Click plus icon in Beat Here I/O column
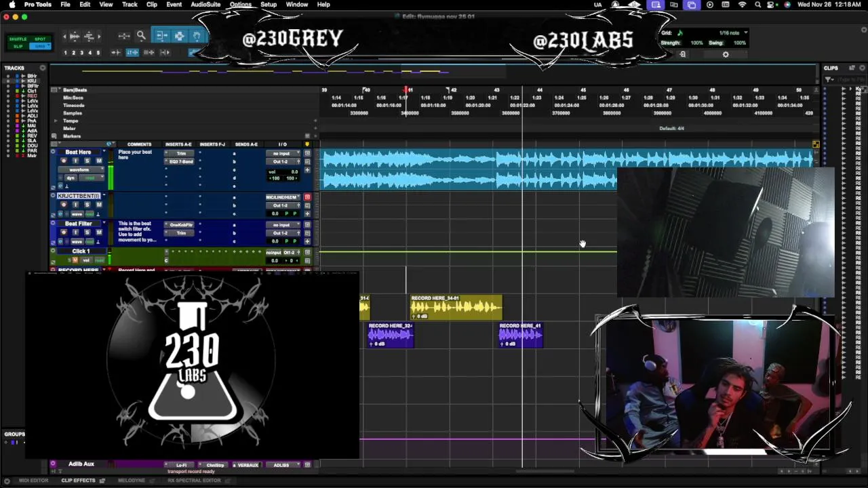 point(307,170)
